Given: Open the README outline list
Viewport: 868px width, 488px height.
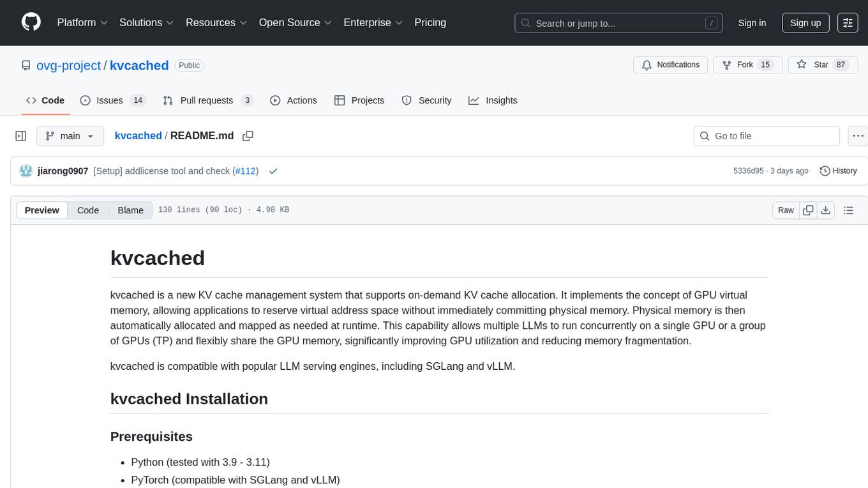Looking at the screenshot, I should [848, 210].
